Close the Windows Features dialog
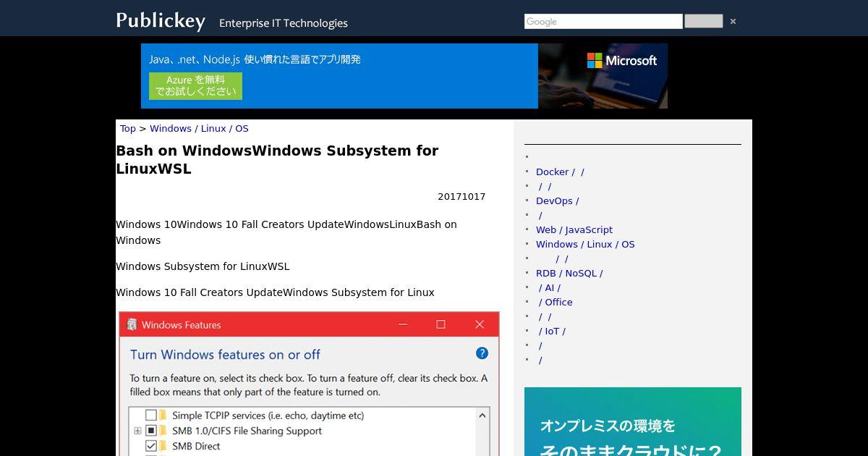Viewport: 868px width, 456px height. (x=479, y=325)
